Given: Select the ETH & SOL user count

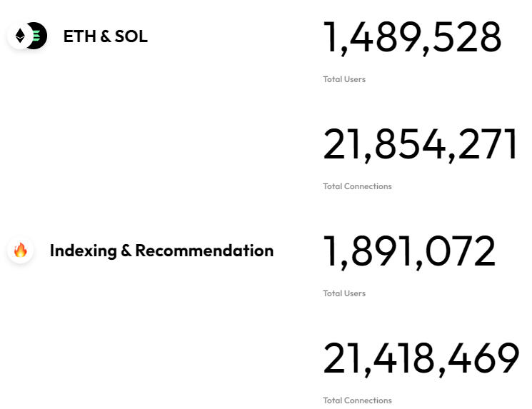Looking at the screenshot, I should point(412,38).
